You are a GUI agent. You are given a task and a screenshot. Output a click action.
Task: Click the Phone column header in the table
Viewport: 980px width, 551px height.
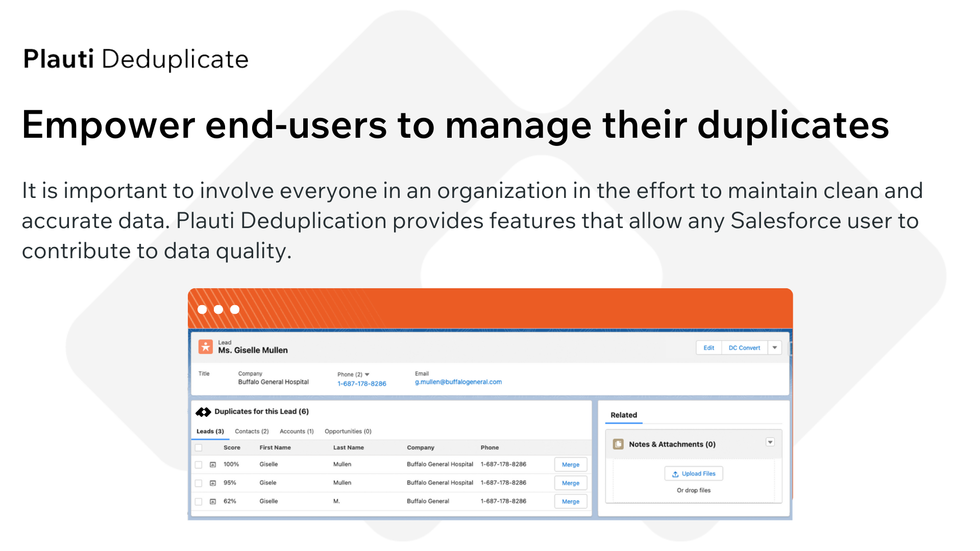tap(489, 448)
